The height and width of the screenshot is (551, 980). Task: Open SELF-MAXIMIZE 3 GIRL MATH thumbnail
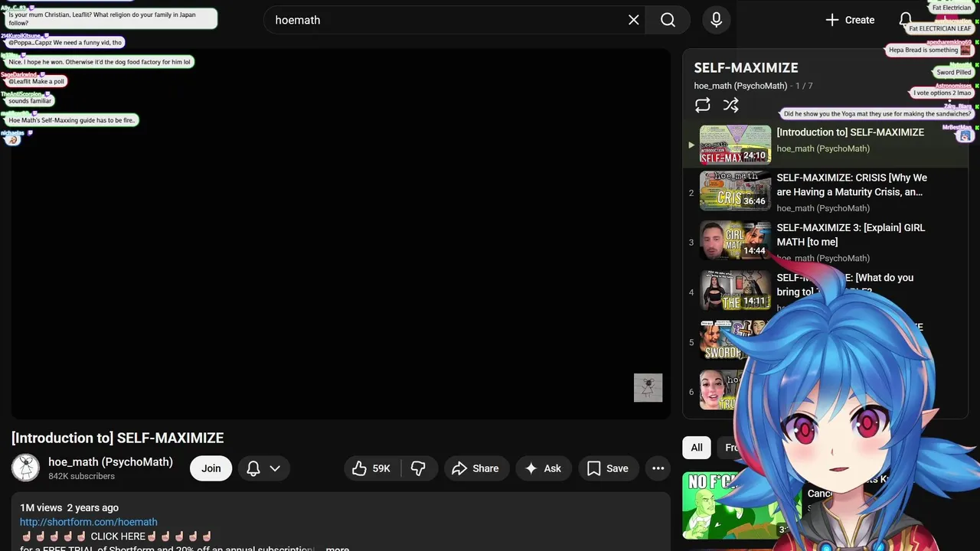[735, 241]
